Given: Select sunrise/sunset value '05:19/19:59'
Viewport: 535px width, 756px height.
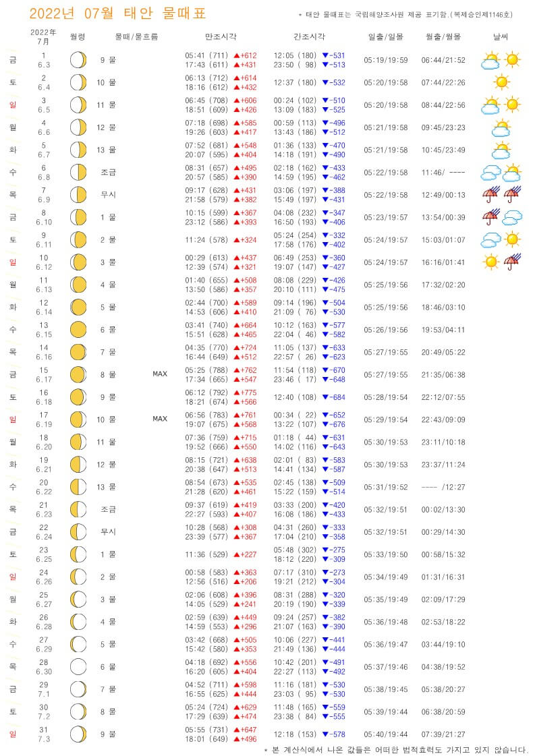Looking at the screenshot, I should point(385,60).
